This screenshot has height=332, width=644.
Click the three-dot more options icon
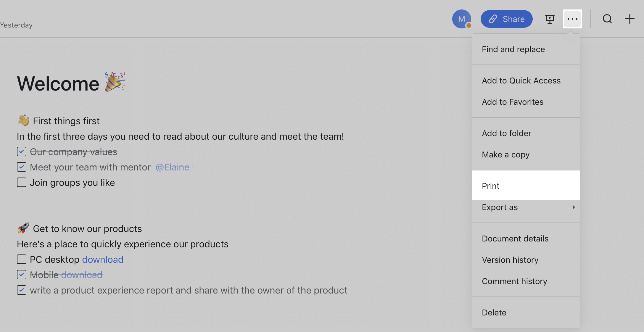(x=572, y=19)
